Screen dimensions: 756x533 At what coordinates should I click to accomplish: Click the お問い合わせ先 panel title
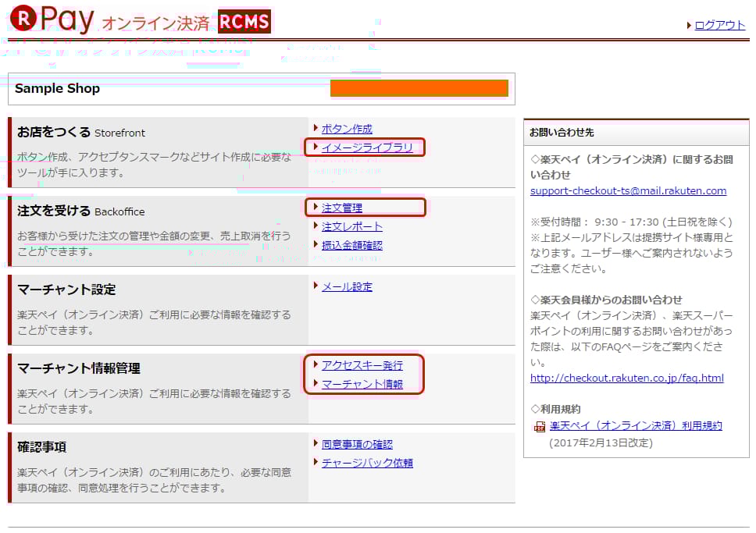coord(562,133)
